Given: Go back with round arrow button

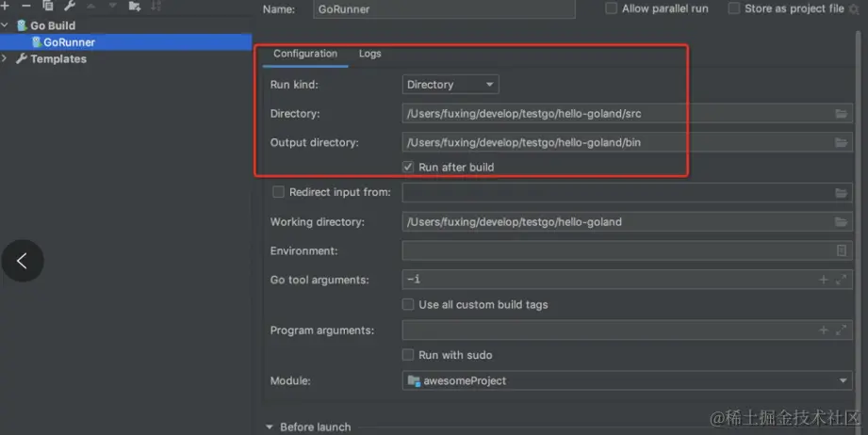Looking at the screenshot, I should [22, 261].
